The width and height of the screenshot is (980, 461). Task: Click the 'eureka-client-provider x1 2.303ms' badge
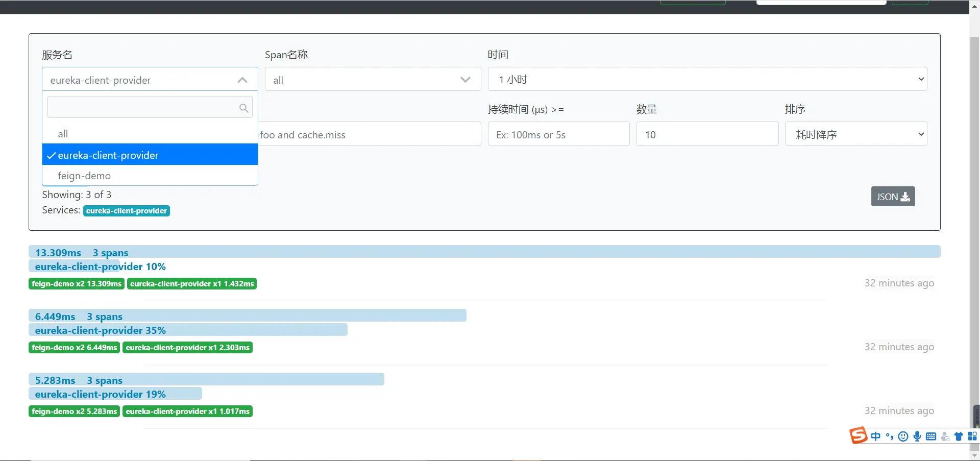187,347
